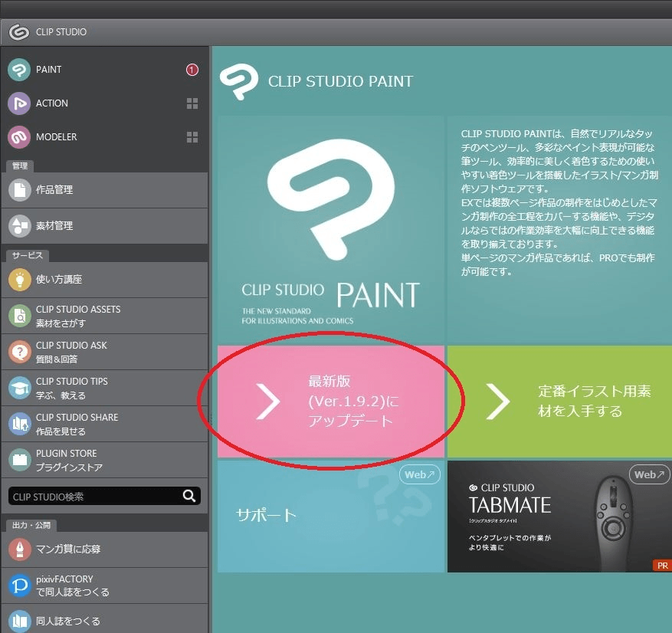Screen dimensions: 672x633
Task: Open 質問&回答 under CLIP STUDIO ASK
Action: click(104, 352)
